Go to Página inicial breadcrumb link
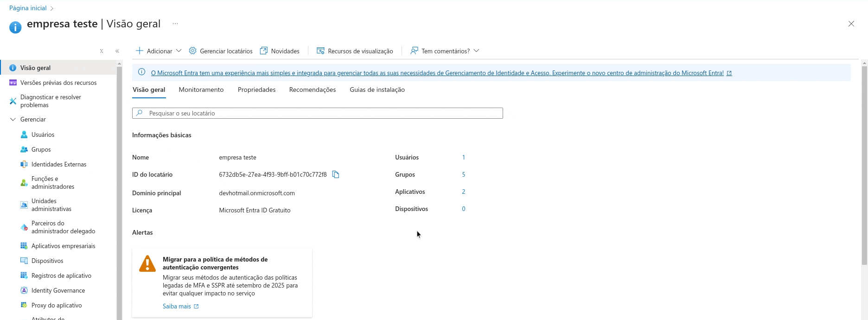This screenshot has width=868, height=320. click(28, 8)
